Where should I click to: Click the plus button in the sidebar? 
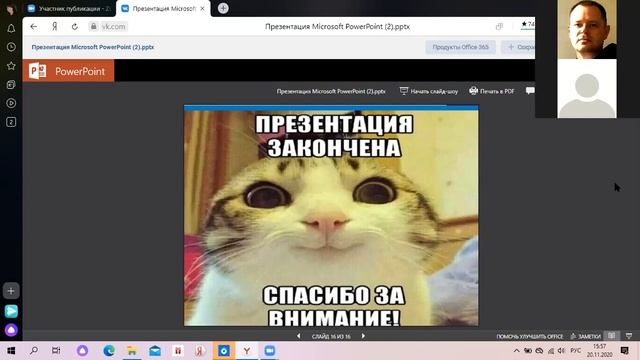pos(11,291)
